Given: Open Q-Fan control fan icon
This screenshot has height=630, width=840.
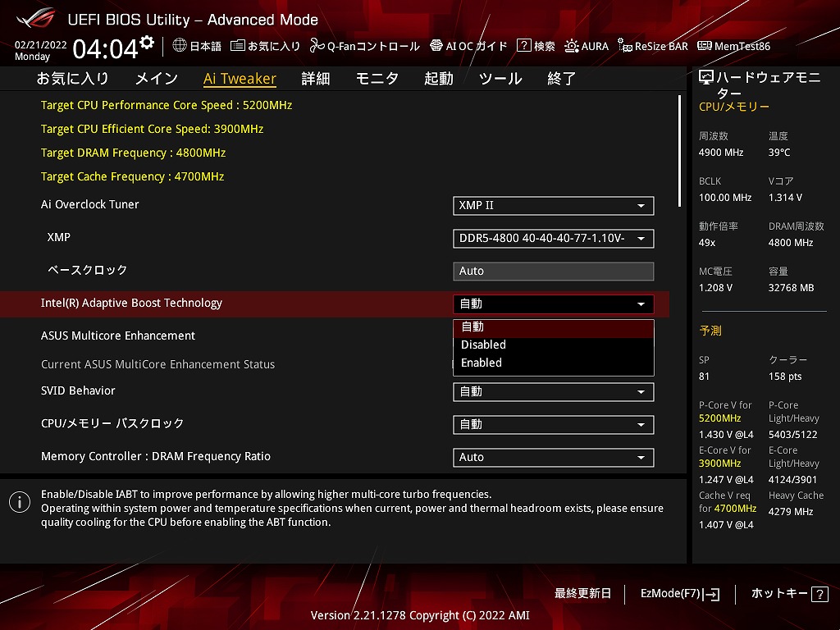Looking at the screenshot, I should [317, 46].
